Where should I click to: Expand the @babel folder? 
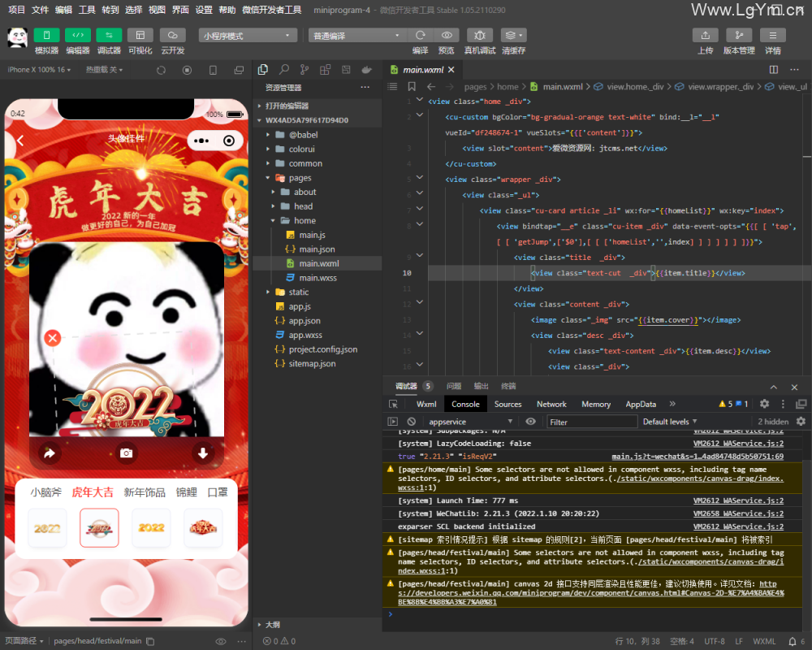(x=317, y=135)
